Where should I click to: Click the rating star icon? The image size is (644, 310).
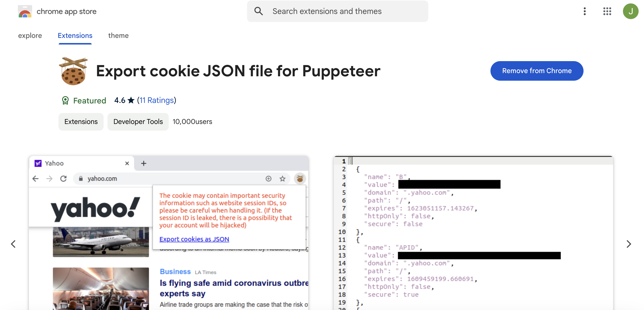point(131,100)
